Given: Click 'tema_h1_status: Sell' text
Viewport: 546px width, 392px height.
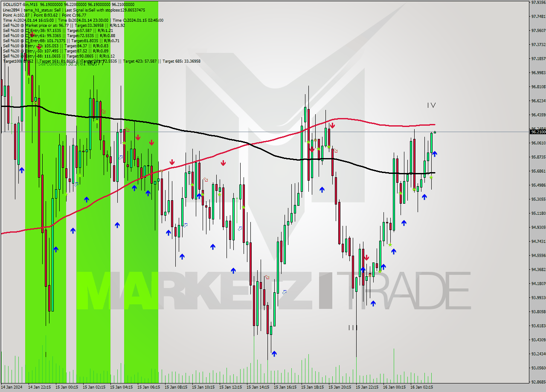Looking at the screenshot, I should [x=41, y=10].
